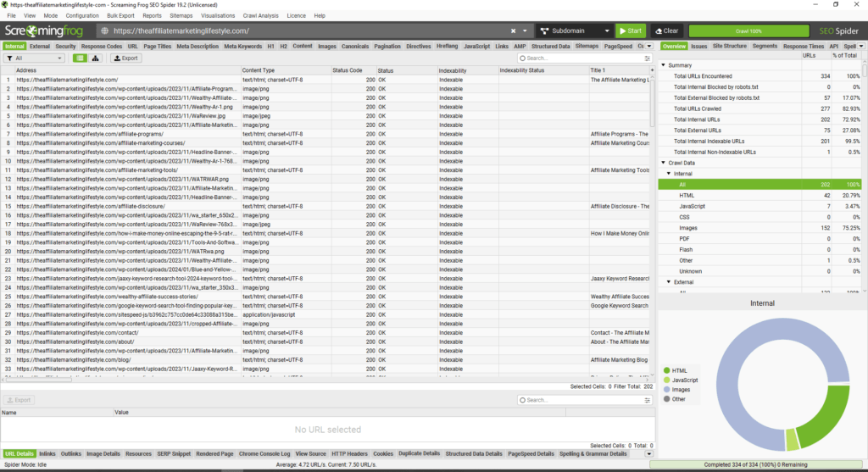Viewport: 868px width, 472px height.
Task: Open the main tabs overflow arrow
Action: 649,47
